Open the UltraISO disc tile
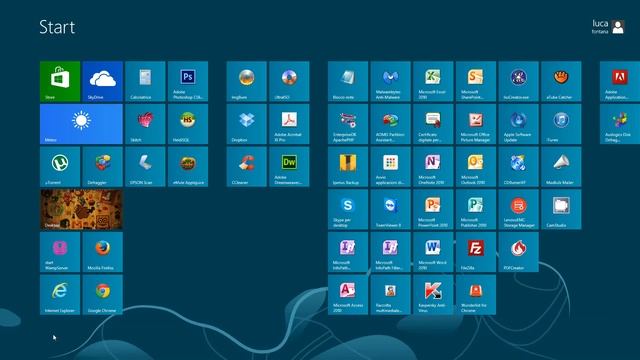The image size is (640, 360). point(289,81)
